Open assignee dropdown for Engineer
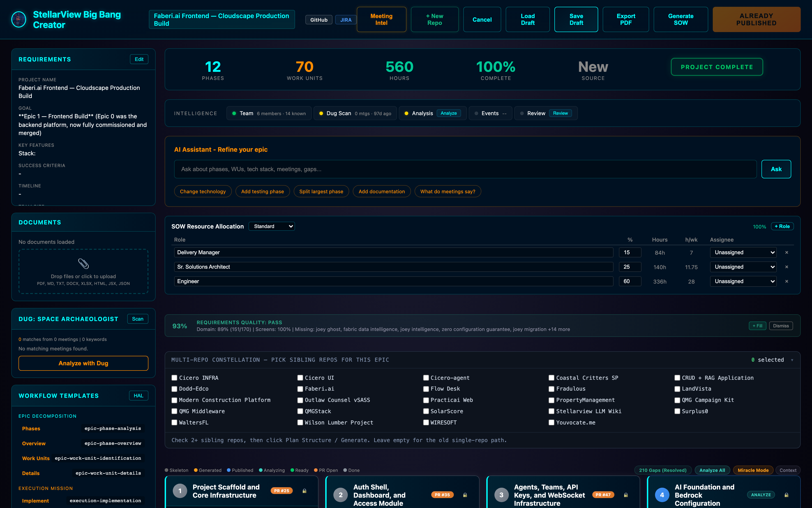812x508 pixels. (743, 281)
